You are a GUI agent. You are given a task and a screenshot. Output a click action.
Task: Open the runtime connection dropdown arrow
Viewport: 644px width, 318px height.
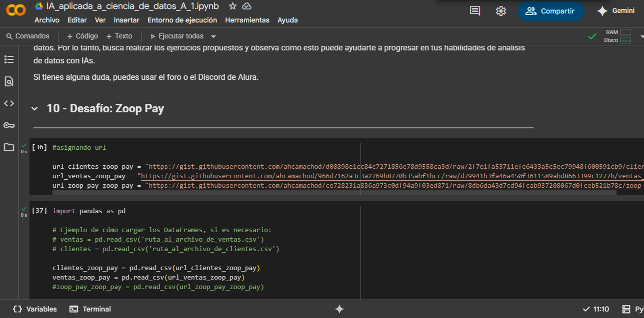pos(641,36)
